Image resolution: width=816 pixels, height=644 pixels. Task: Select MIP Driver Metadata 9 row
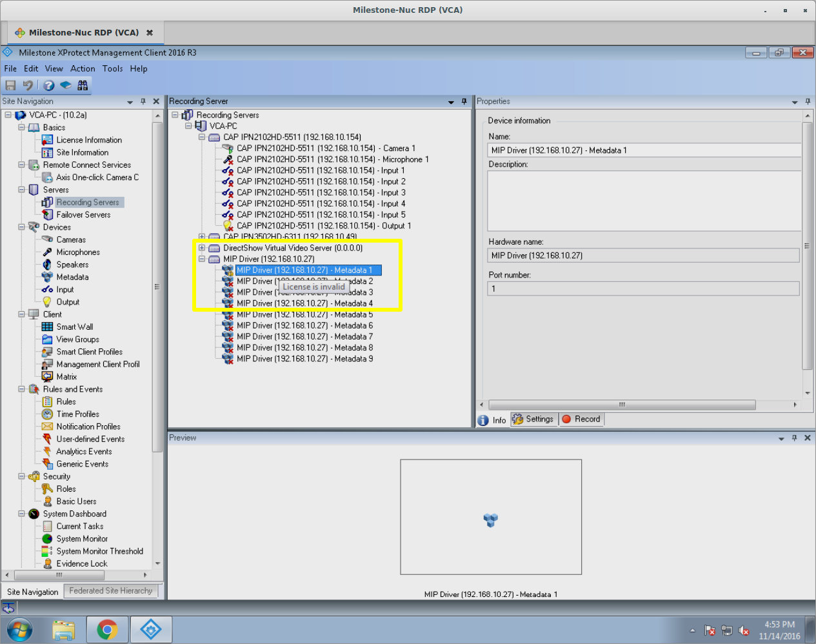point(304,359)
